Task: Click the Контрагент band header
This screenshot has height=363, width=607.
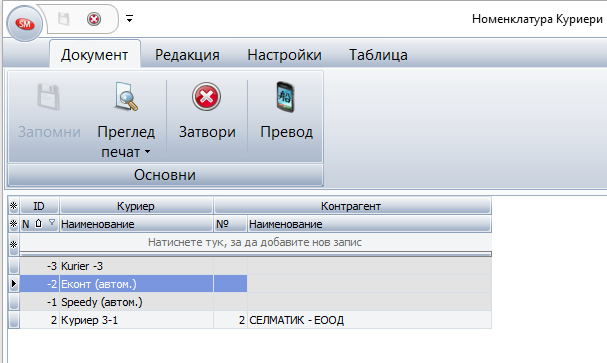Action: 352,206
